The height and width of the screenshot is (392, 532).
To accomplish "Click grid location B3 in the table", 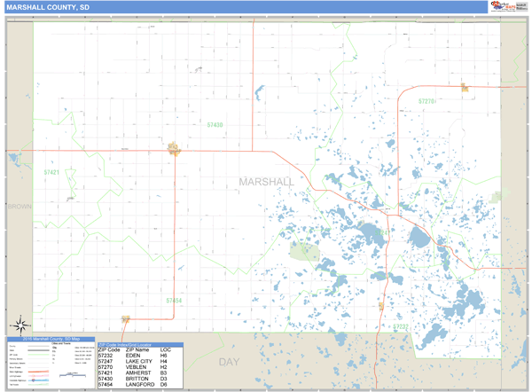I will point(163,373).
